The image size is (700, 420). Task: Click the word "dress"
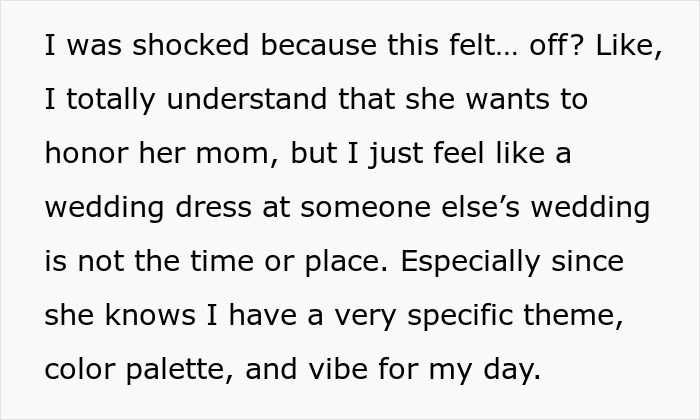[213, 207]
